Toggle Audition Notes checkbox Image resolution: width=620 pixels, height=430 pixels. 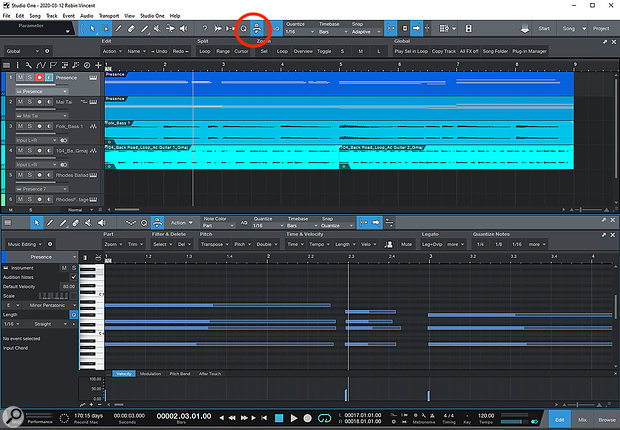click(73, 277)
